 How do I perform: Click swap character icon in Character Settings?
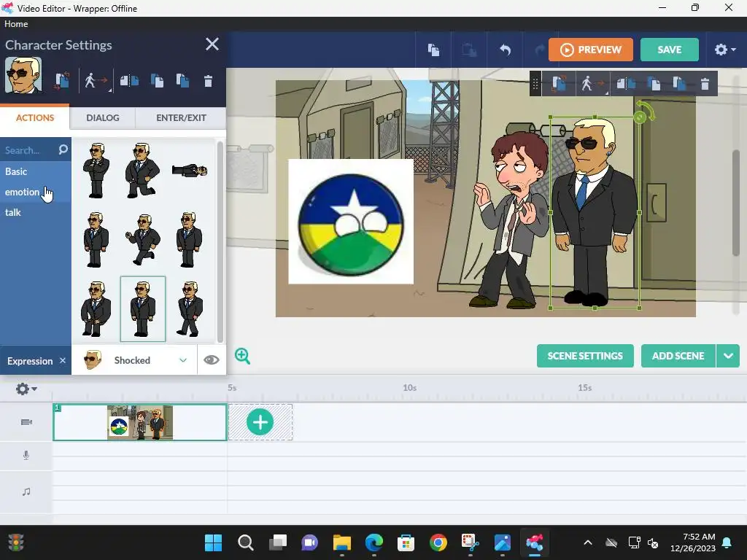[x=62, y=80]
